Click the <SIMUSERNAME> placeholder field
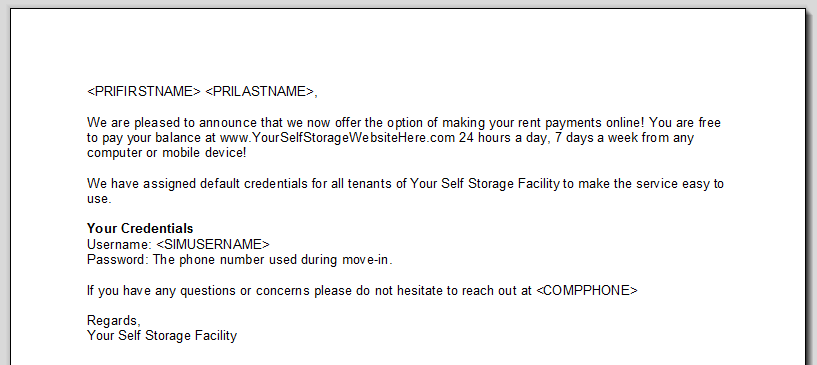Viewport: 817px width, 365px height. click(x=213, y=244)
